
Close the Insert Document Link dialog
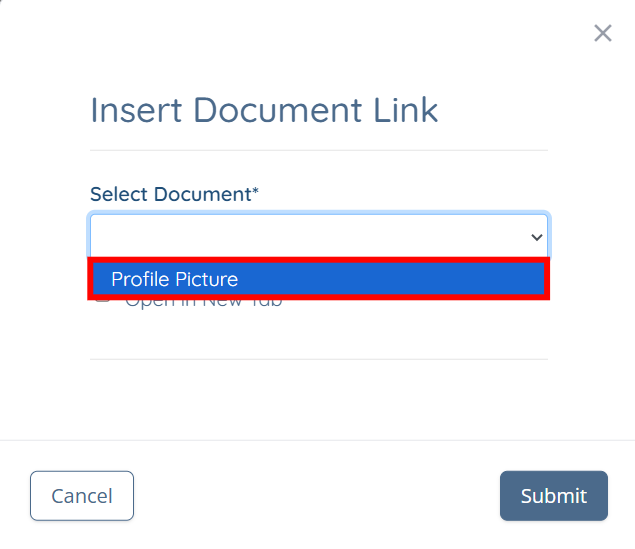[x=603, y=33]
